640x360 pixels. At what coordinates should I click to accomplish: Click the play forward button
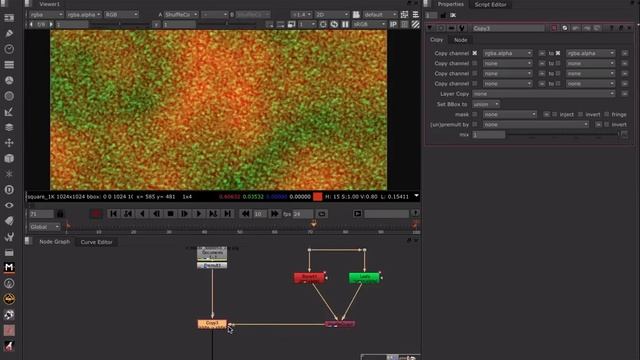199,213
